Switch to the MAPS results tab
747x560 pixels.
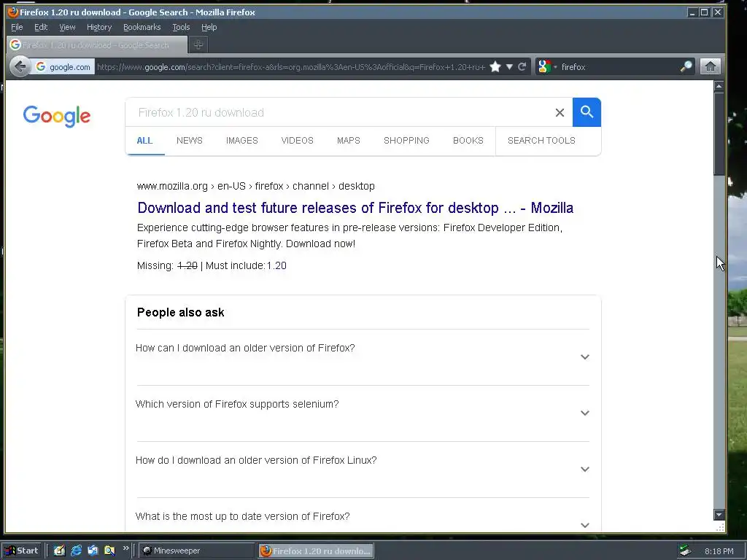click(x=349, y=141)
